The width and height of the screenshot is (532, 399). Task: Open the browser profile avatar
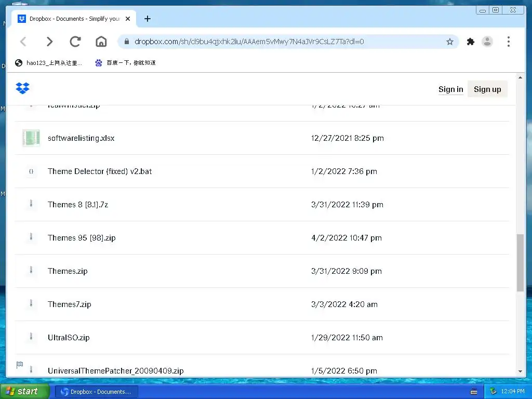(x=487, y=42)
